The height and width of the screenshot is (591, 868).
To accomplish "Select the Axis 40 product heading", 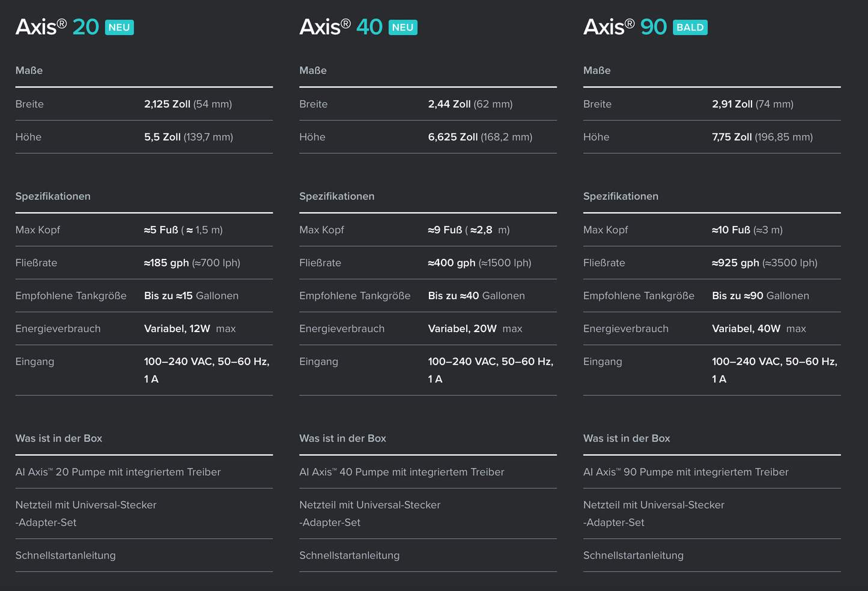I will tap(341, 27).
